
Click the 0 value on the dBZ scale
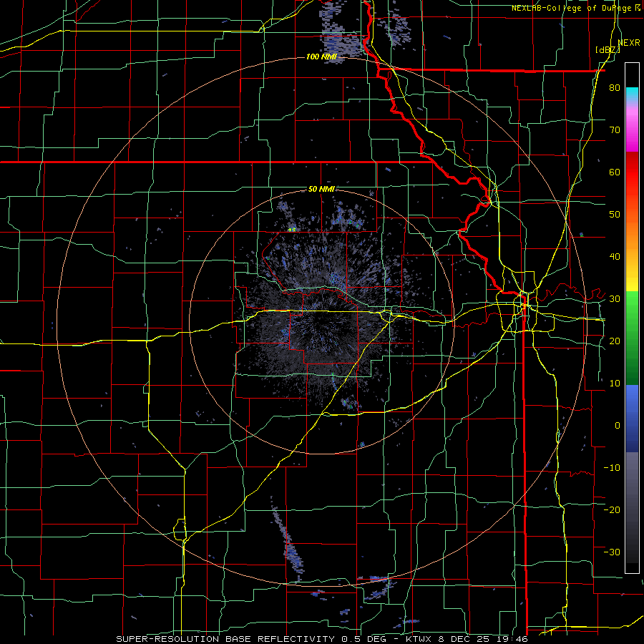click(x=618, y=426)
